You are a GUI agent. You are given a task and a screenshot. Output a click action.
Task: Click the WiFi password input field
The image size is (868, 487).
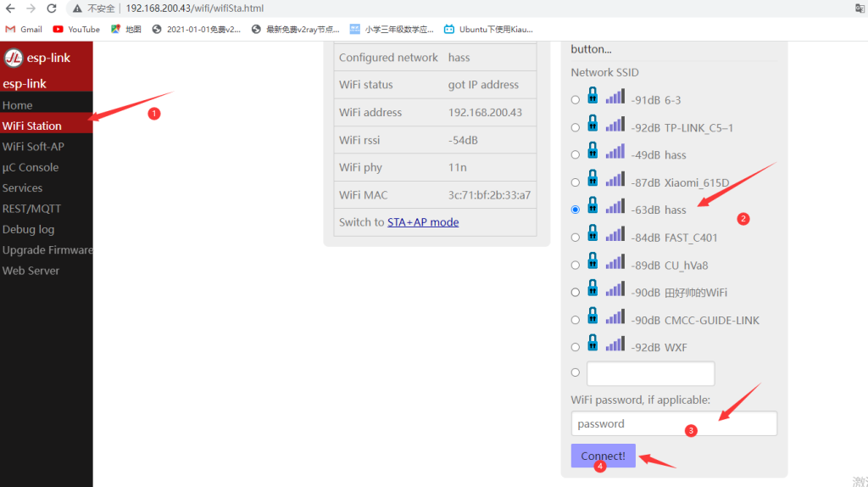click(x=674, y=423)
